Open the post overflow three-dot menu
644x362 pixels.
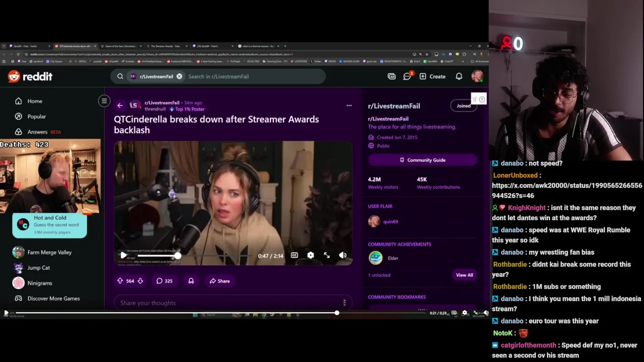(349, 106)
